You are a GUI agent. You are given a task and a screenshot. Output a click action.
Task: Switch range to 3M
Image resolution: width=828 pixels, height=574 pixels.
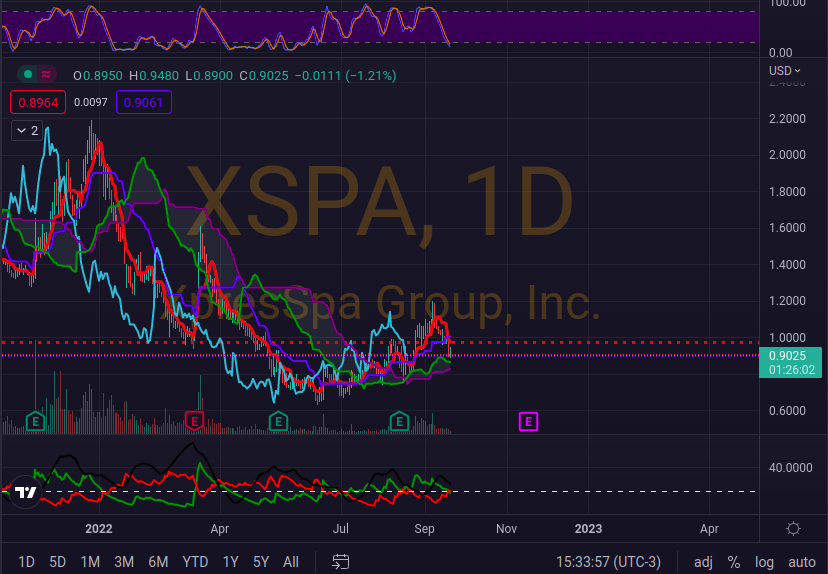coord(124,561)
